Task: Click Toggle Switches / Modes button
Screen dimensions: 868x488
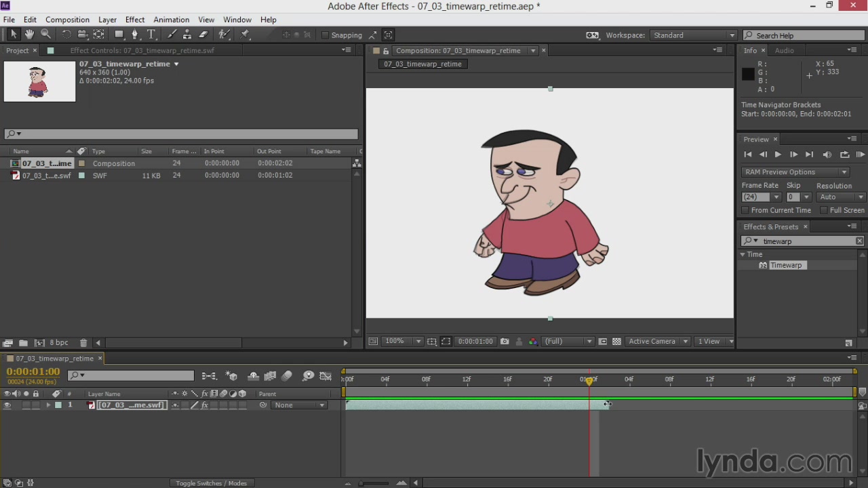Action: click(212, 483)
